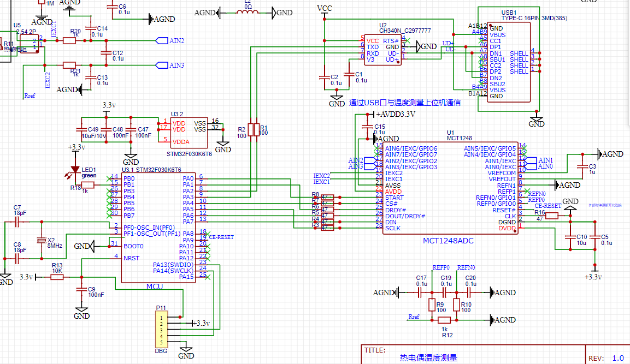Select the U5 2.54 2P connector

[30, 44]
